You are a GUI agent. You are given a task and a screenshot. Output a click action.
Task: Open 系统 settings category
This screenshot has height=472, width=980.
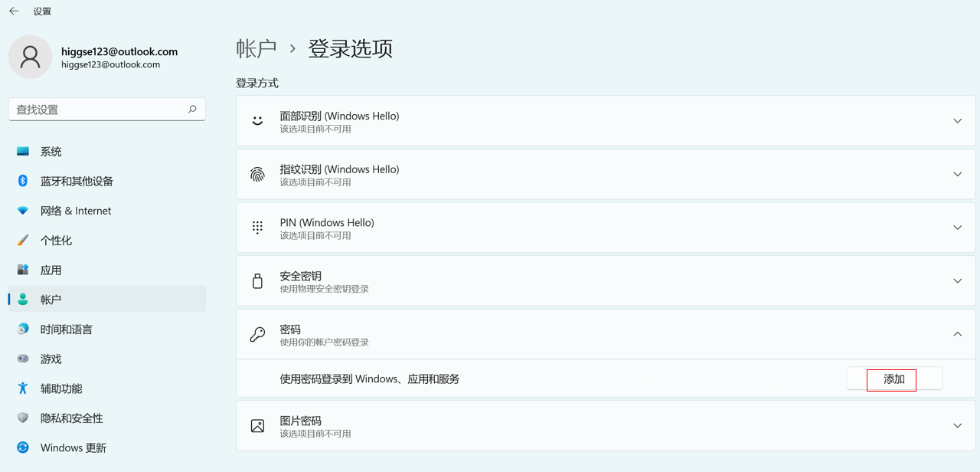(x=51, y=152)
